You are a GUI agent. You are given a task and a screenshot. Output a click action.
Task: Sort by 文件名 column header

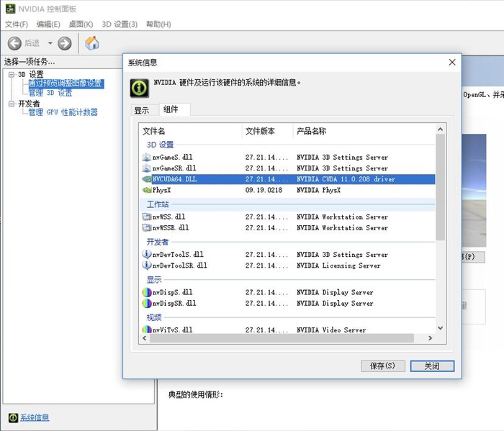[191, 131]
